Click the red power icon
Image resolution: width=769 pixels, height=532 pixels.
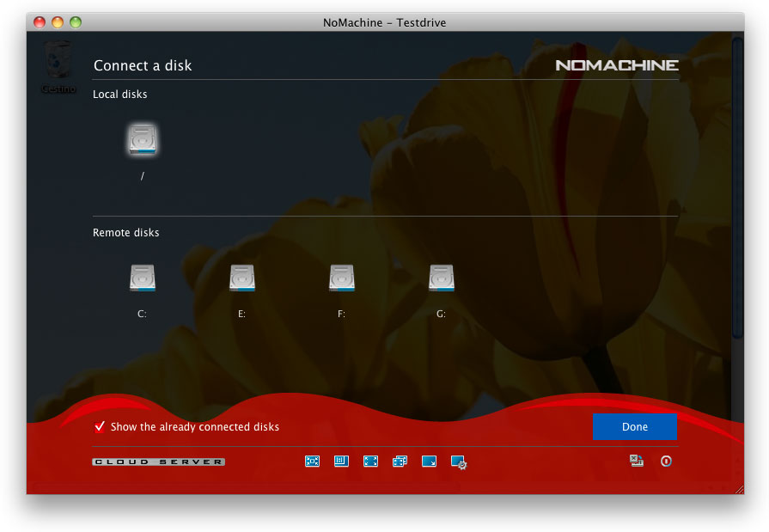(x=666, y=462)
